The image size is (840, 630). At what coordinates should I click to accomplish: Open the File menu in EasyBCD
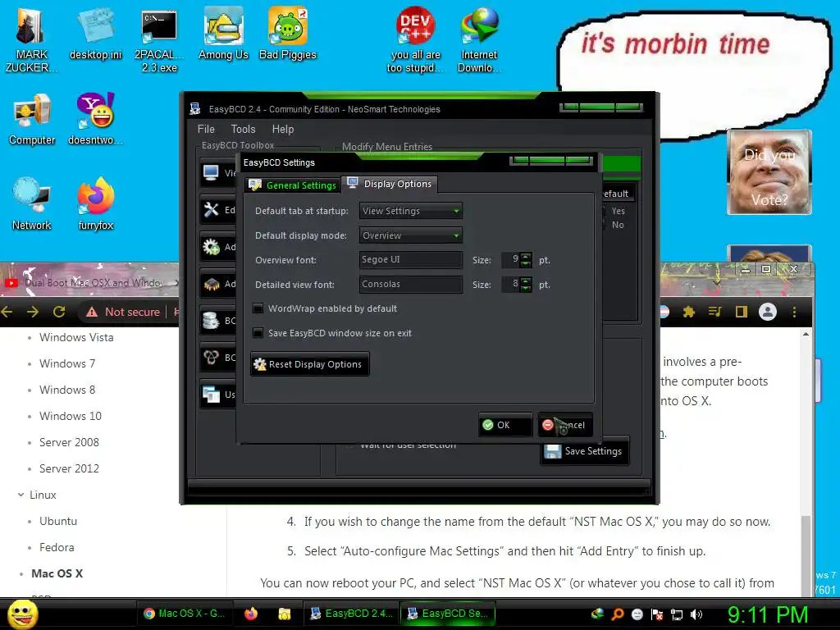[206, 129]
